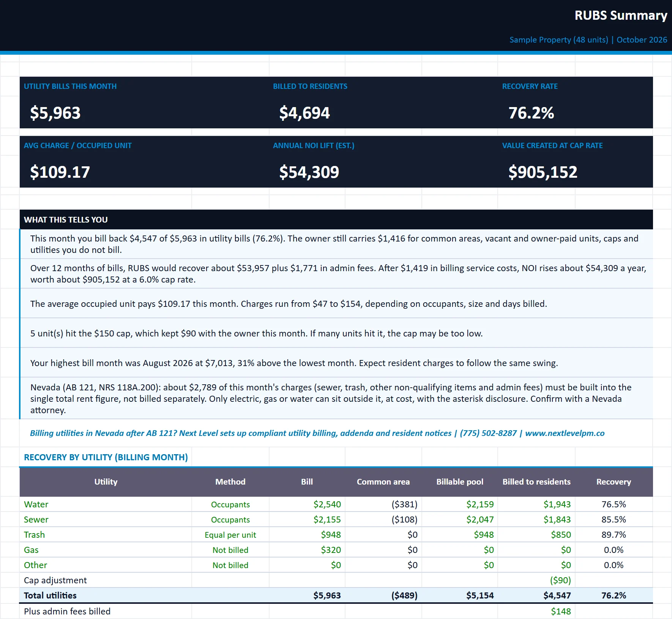
Task: Click the Gas row label
Action: 31,550
